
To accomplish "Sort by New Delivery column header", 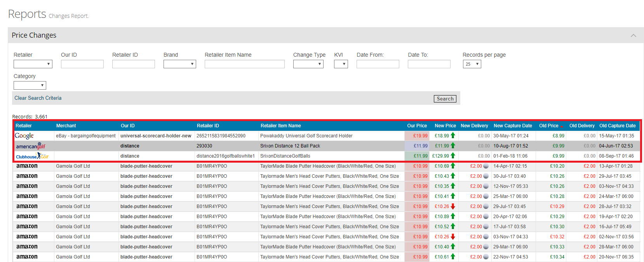I will coord(474,126).
